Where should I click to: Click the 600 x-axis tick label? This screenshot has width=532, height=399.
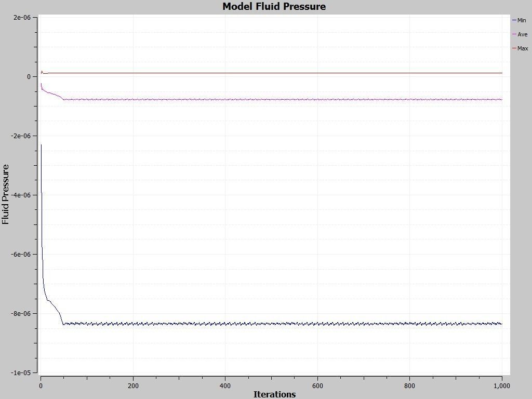pos(317,386)
